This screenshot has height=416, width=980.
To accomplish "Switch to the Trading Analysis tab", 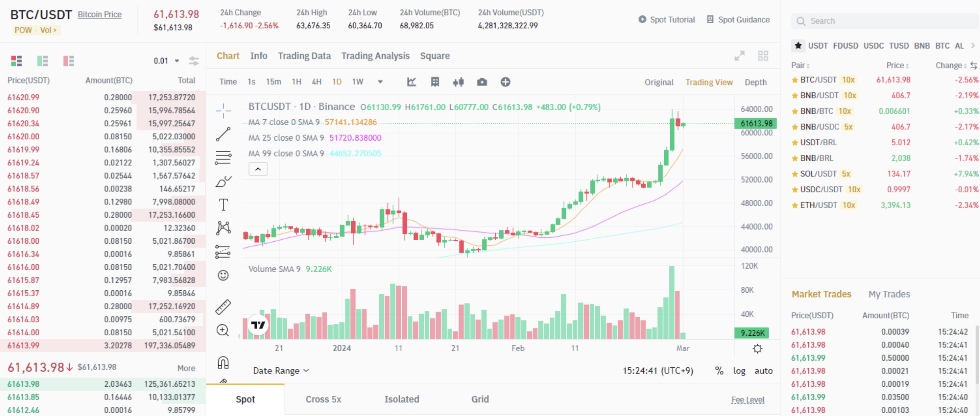I will [375, 56].
